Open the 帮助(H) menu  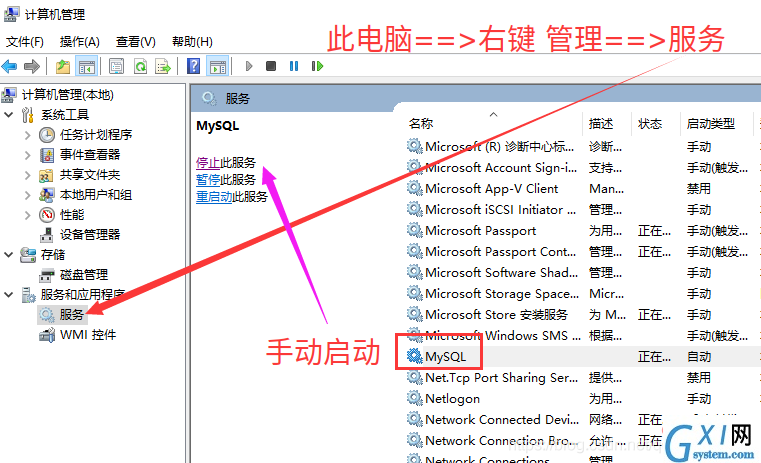(x=192, y=42)
